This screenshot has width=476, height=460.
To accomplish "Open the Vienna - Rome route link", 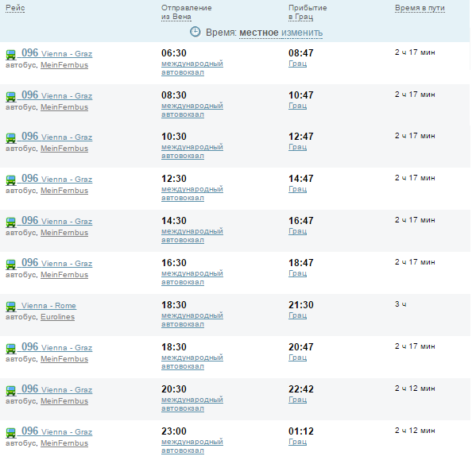I will click(48, 306).
